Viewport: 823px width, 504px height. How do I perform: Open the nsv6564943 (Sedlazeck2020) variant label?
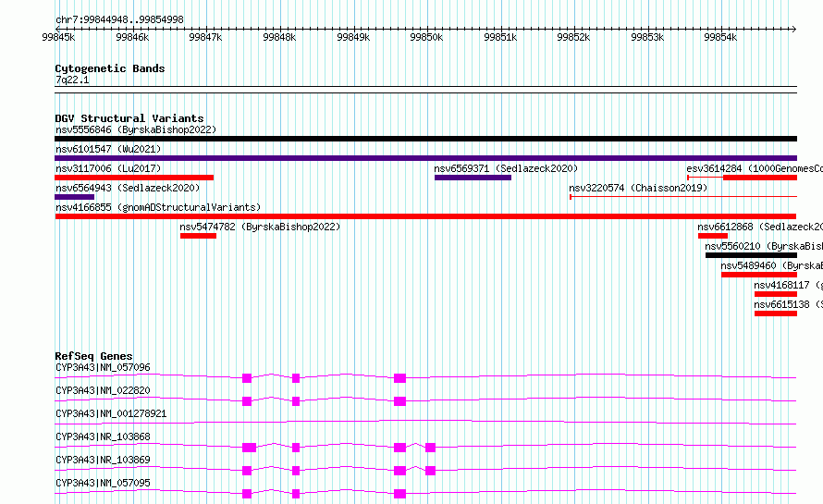[128, 188]
